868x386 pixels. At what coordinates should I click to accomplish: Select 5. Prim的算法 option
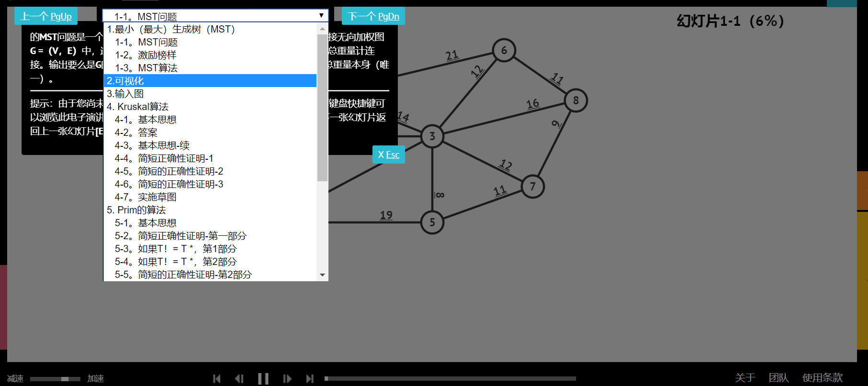[x=210, y=210]
